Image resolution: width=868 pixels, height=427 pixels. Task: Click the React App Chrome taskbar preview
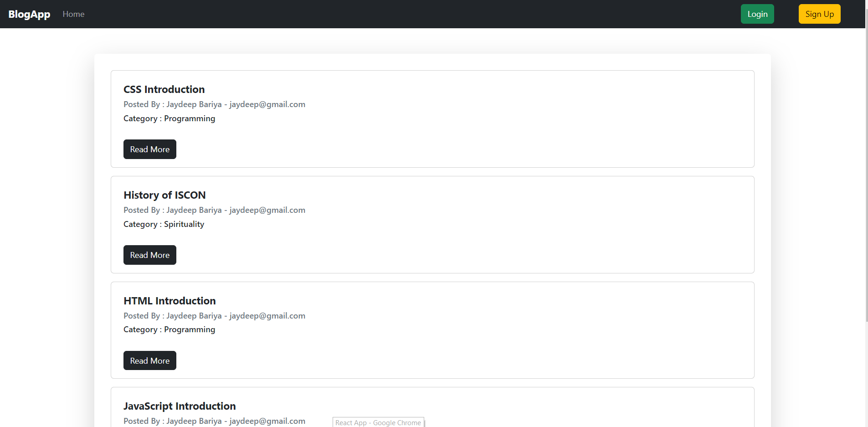pyautogui.click(x=377, y=422)
